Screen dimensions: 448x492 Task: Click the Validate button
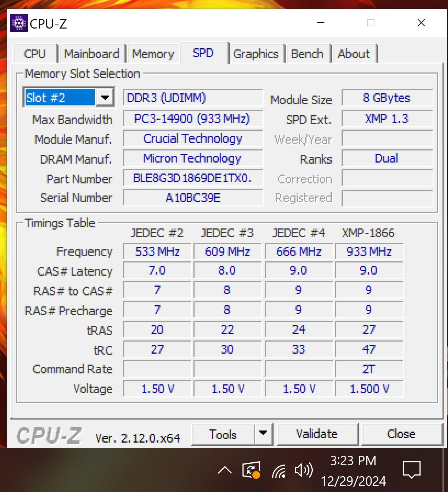(x=317, y=434)
